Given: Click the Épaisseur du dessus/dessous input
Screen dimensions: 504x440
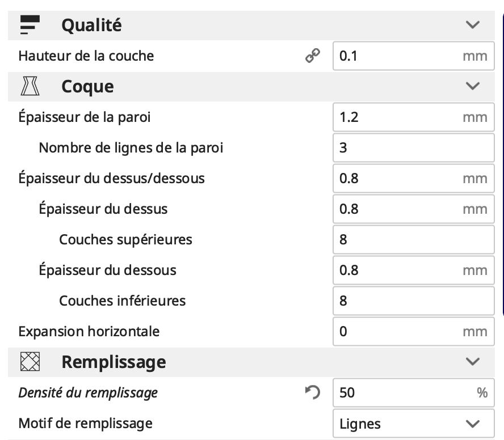Looking at the screenshot, I should [413, 178].
